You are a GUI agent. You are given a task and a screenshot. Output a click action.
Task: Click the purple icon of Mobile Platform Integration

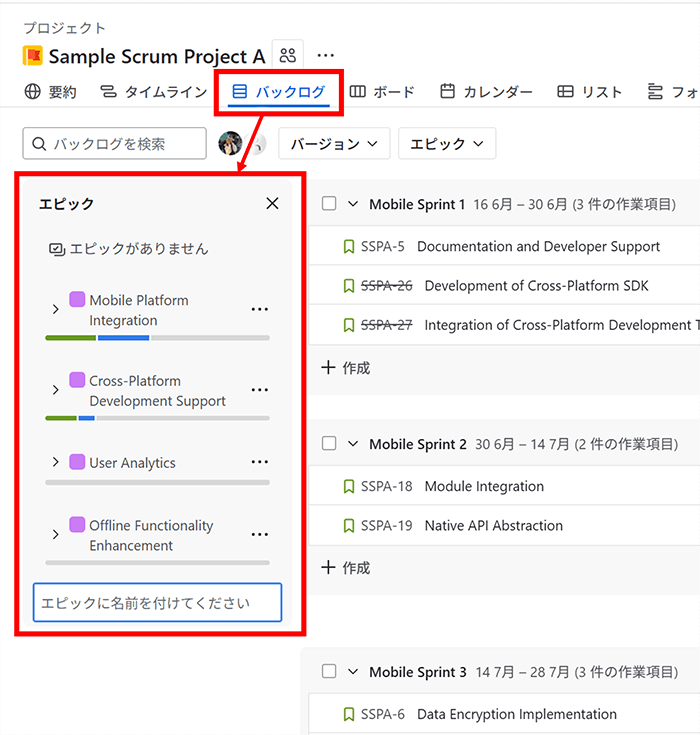(x=77, y=299)
